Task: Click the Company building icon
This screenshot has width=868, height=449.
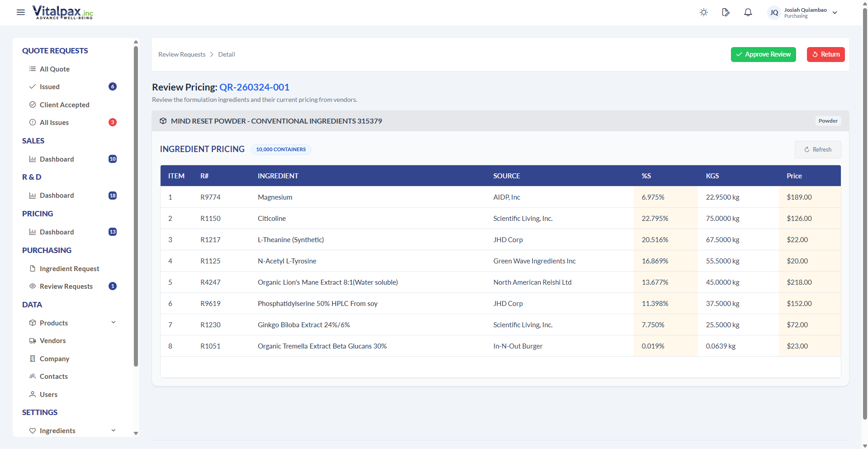Action: click(33, 358)
